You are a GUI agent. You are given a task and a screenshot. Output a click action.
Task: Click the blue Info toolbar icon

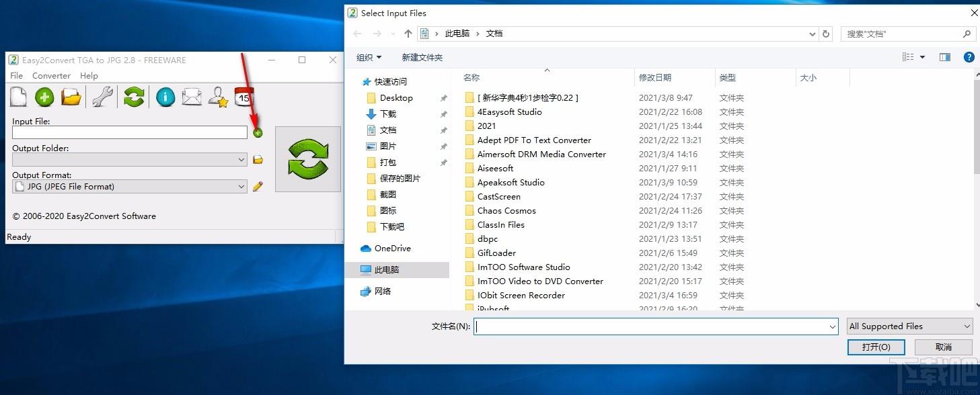pos(165,97)
